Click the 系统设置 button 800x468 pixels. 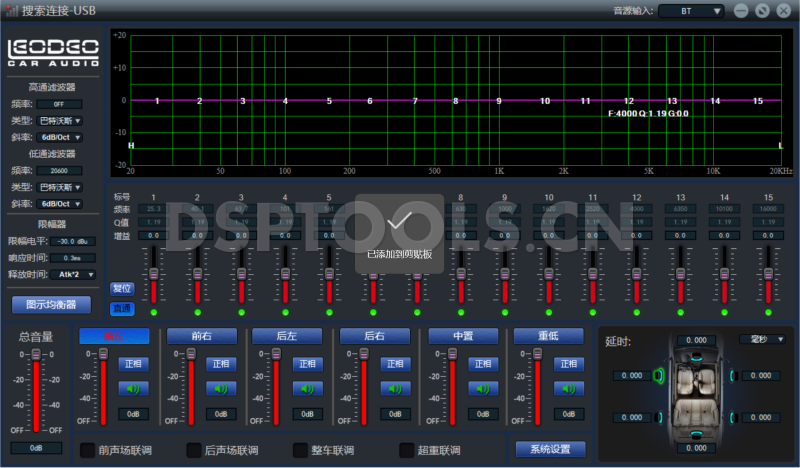point(550,449)
